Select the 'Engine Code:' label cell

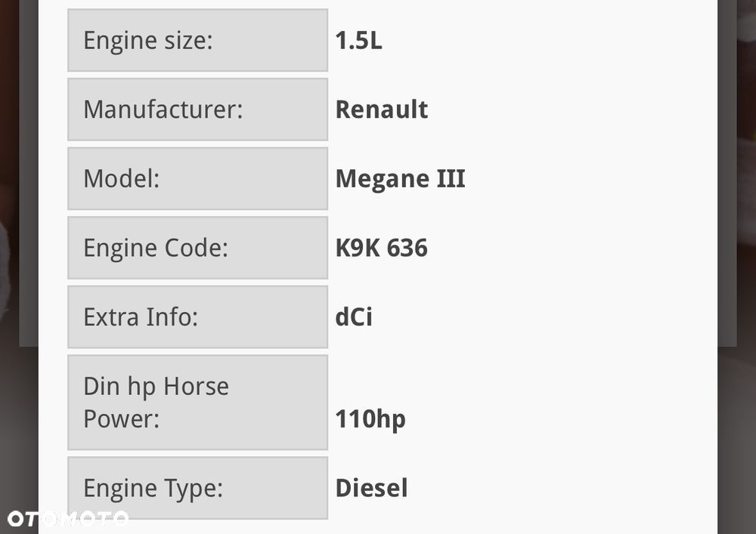pos(197,248)
